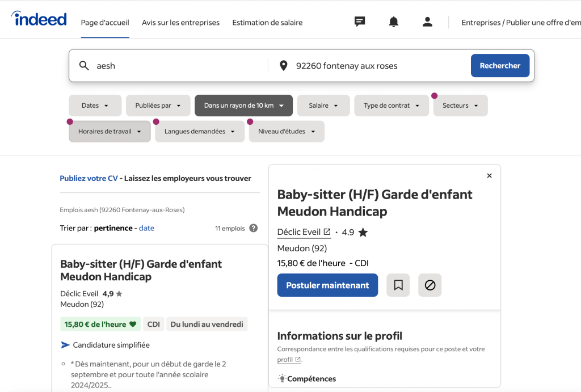The image size is (581, 392).
Task: Expand the Horaires de travail filter
Action: tap(110, 132)
